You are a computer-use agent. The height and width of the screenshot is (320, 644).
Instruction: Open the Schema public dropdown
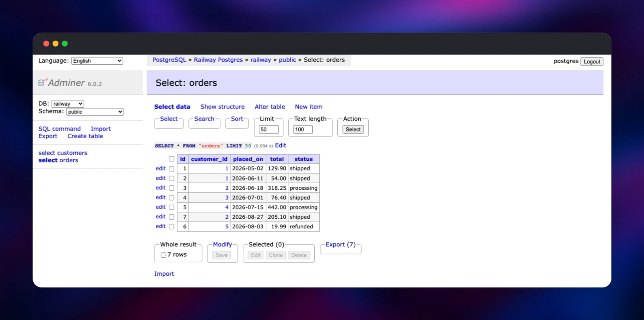(x=95, y=112)
